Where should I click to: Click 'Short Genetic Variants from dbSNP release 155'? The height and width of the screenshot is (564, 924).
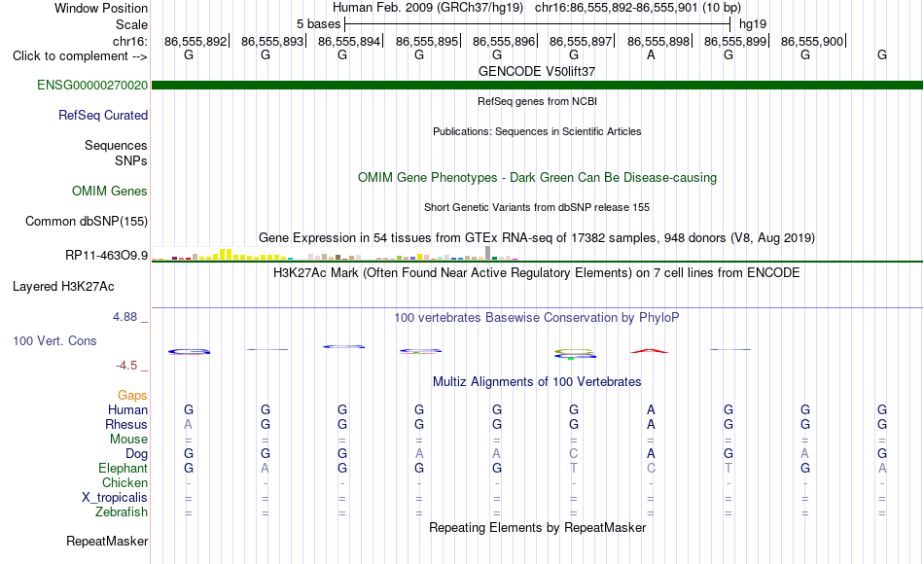tap(537, 207)
